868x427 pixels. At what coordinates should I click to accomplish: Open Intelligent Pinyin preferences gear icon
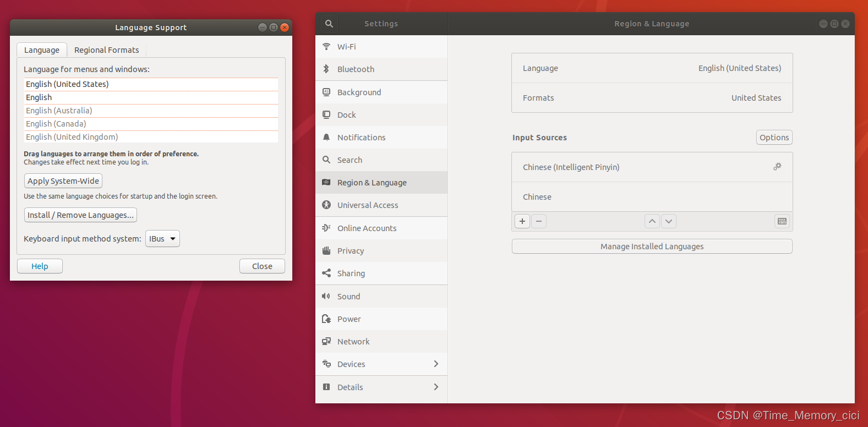777,166
